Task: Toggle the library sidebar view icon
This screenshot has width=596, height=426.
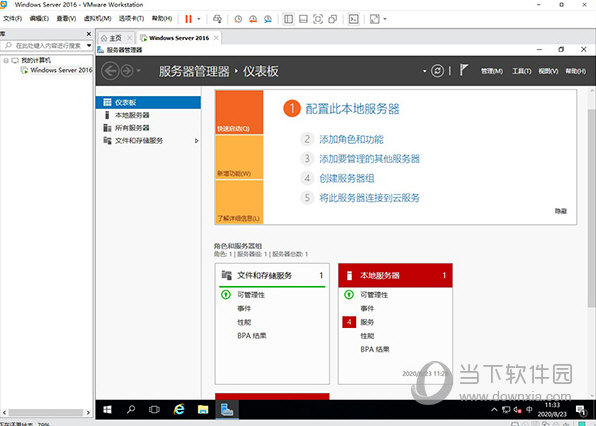Action: coord(288,19)
